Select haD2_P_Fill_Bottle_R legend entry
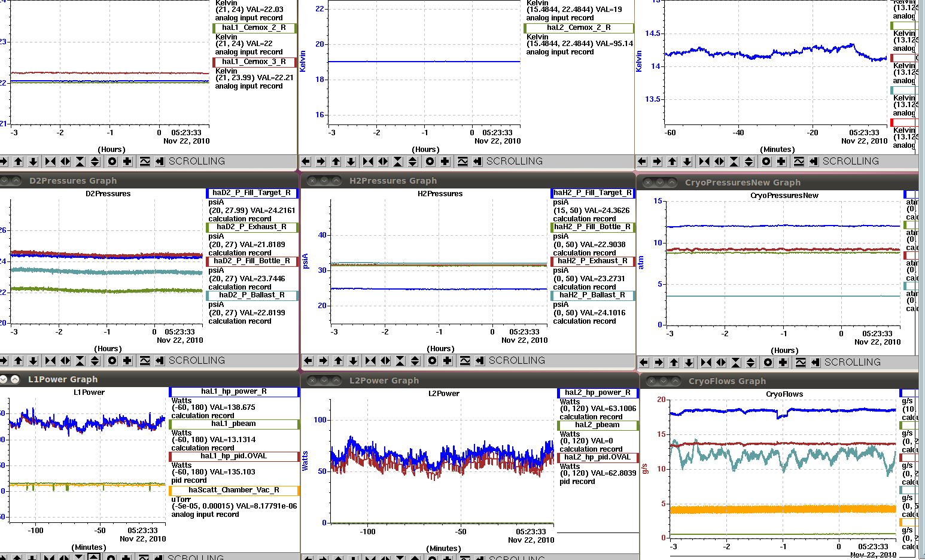 coord(252,261)
